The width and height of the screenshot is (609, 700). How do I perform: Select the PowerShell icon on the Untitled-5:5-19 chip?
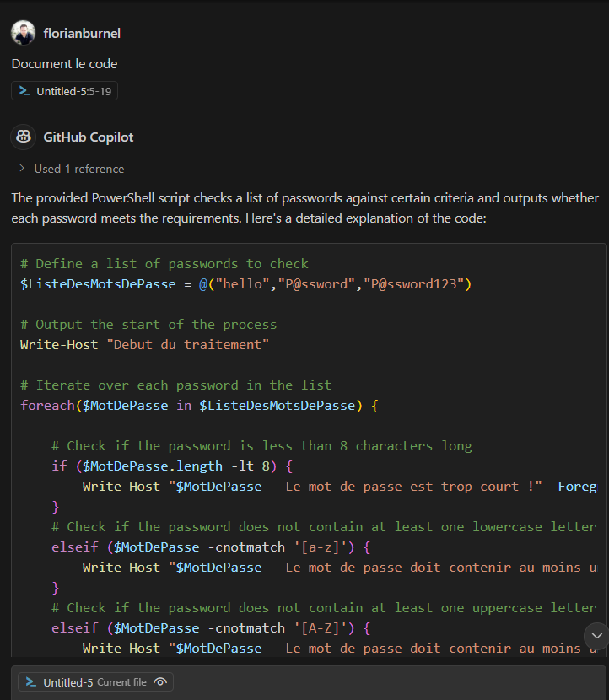coord(25,90)
